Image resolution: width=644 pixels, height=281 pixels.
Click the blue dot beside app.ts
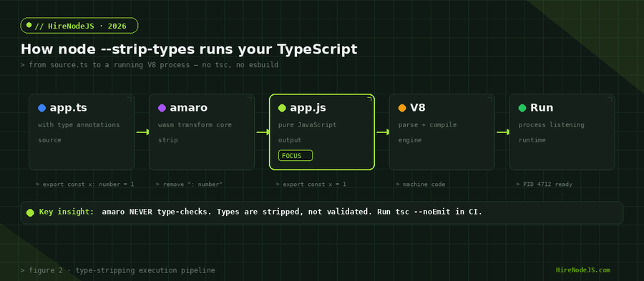(42, 108)
